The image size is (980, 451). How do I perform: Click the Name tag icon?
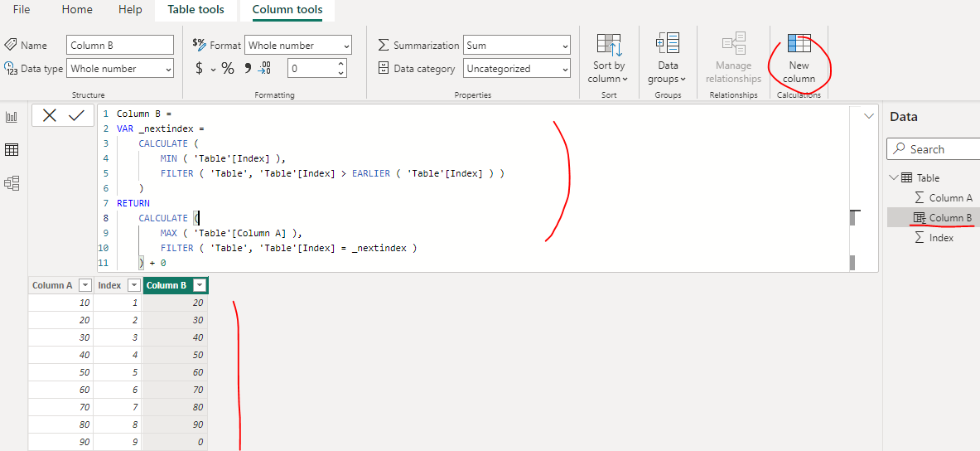(x=11, y=45)
